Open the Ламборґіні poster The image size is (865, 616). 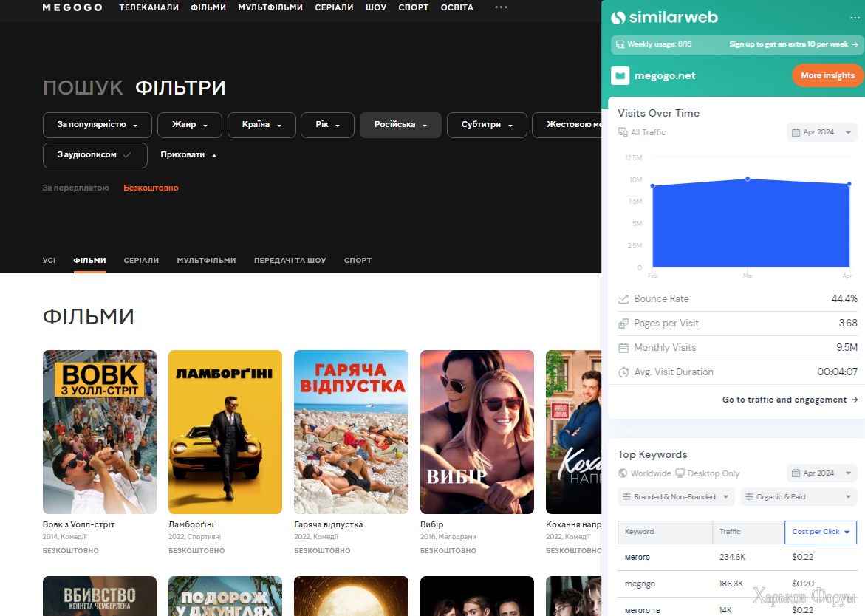tap(225, 432)
